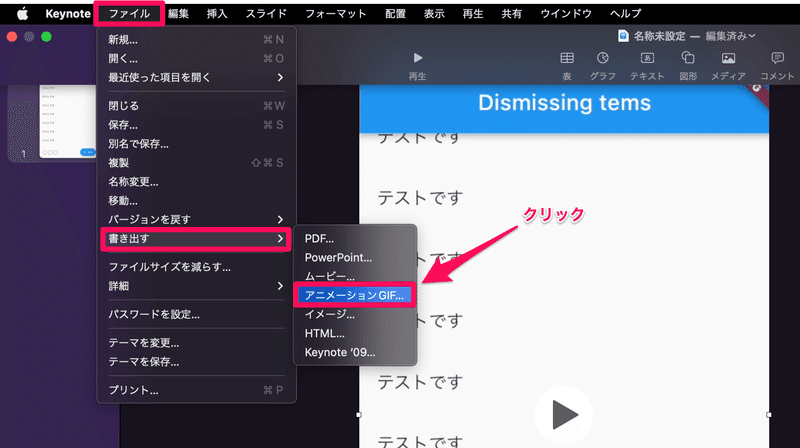The image size is (800, 448).
Task: Select slide 1 thumbnail in navigator
Action: coord(68,121)
